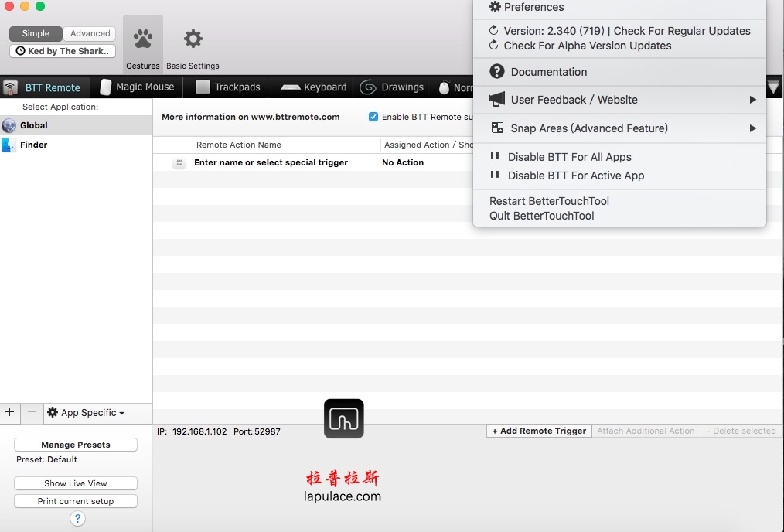The width and height of the screenshot is (784, 532).
Task: Select the BTT Remote tab
Action: 45,87
